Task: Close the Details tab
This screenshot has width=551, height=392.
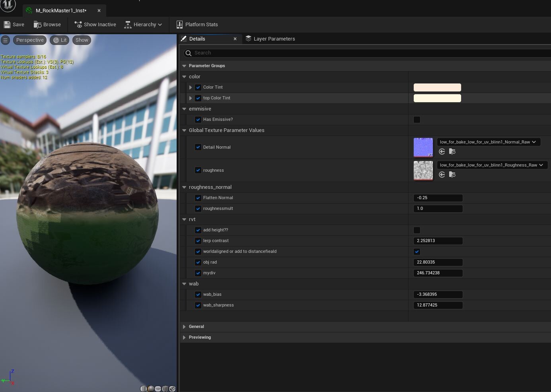Action: (235, 39)
